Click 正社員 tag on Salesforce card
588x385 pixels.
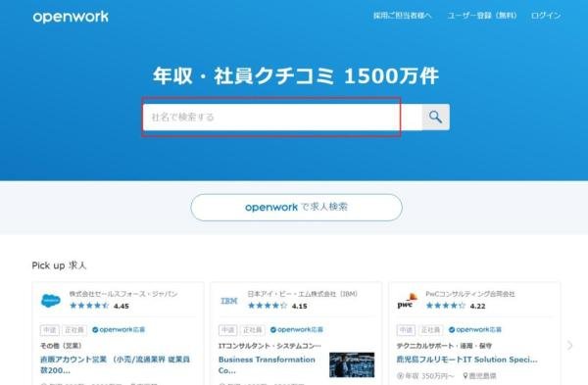(74, 330)
